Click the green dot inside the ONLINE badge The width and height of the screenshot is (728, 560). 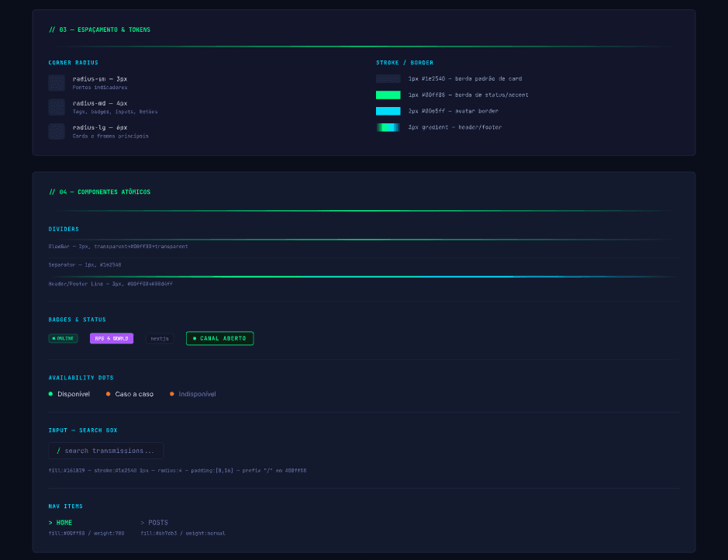(x=54, y=338)
